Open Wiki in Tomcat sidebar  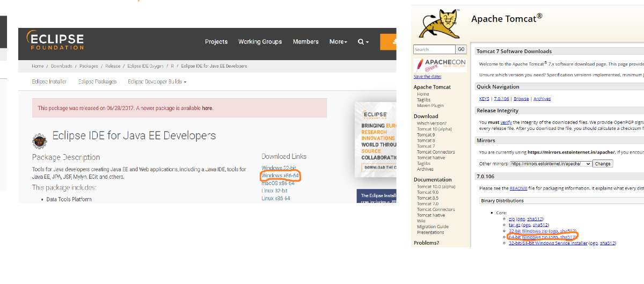(421, 221)
